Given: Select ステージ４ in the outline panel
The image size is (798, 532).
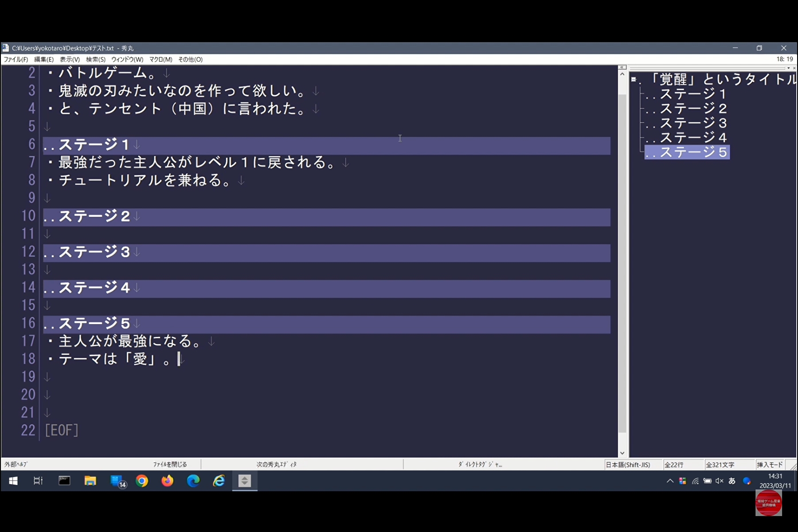Looking at the screenshot, I should click(686, 138).
